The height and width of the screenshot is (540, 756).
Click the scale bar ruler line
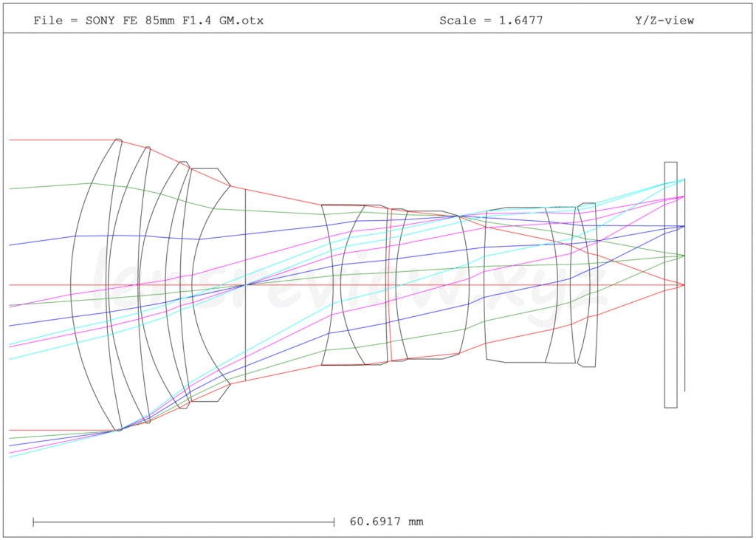click(x=184, y=522)
